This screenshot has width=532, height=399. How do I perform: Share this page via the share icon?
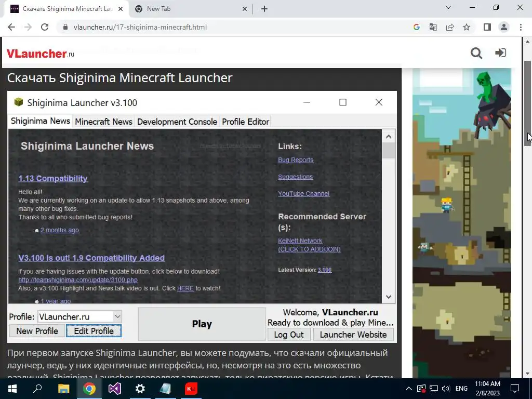(x=450, y=27)
